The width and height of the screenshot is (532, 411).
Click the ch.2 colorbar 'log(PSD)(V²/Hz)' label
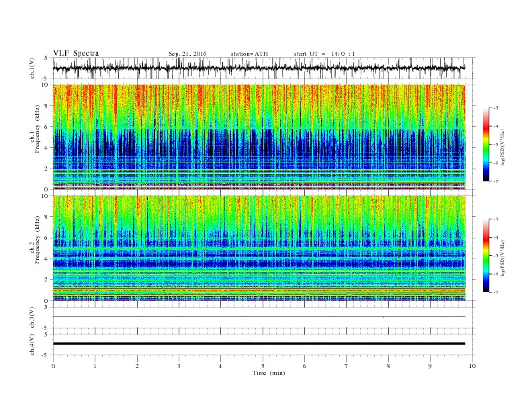click(x=502, y=258)
